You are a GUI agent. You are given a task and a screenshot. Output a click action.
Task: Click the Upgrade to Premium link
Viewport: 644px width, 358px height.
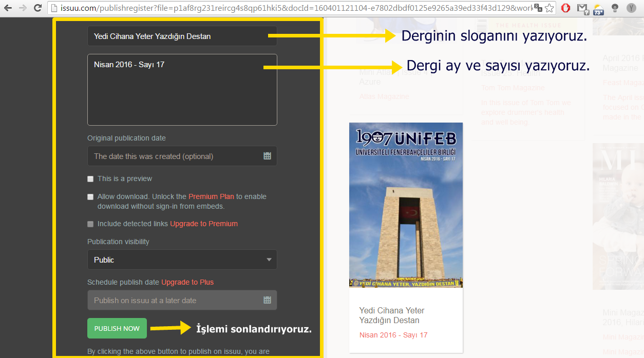204,224
